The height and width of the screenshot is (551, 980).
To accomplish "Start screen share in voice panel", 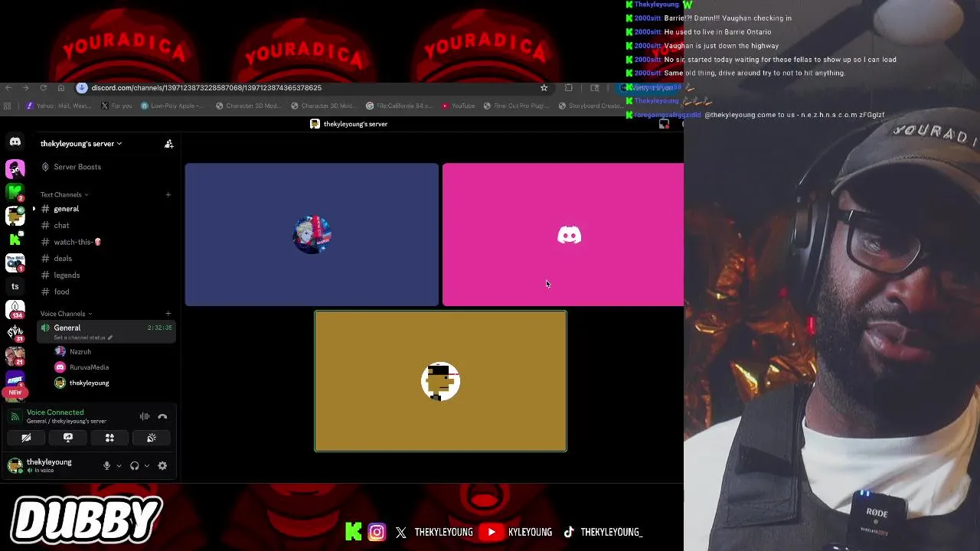I will (68, 438).
